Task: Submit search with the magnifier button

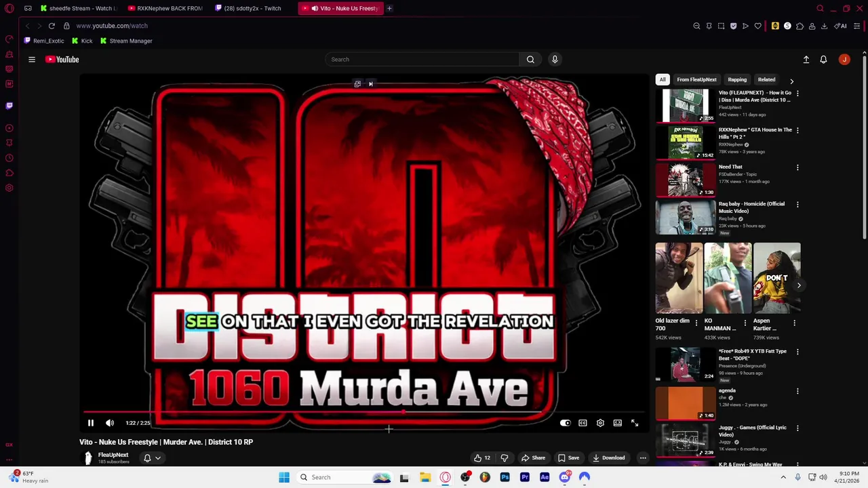Action: 530,60
